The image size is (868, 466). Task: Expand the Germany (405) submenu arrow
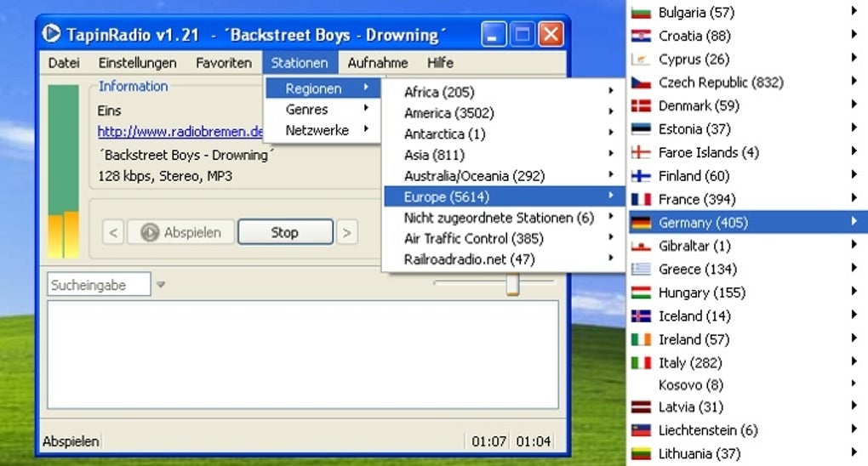[x=854, y=221]
